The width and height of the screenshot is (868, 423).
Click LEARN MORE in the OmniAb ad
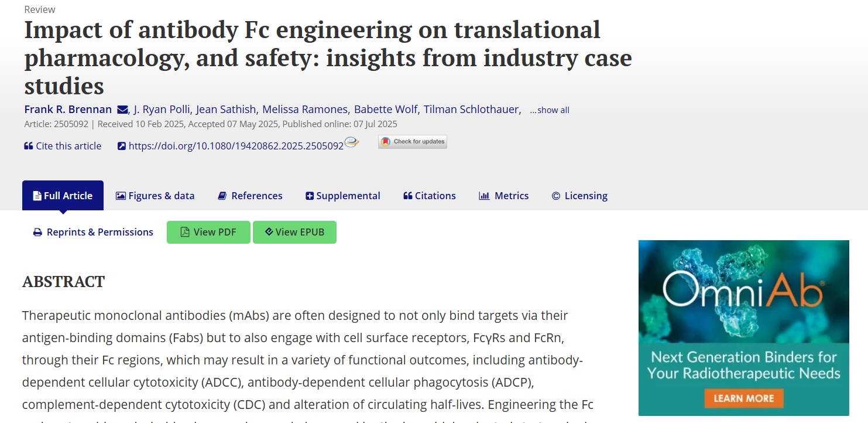pyautogui.click(x=744, y=398)
